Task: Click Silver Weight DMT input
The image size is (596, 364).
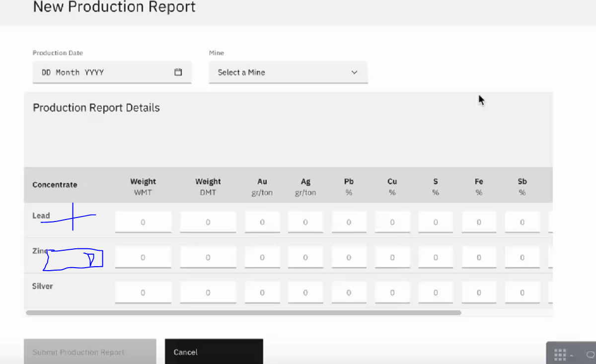Action: [208, 292]
